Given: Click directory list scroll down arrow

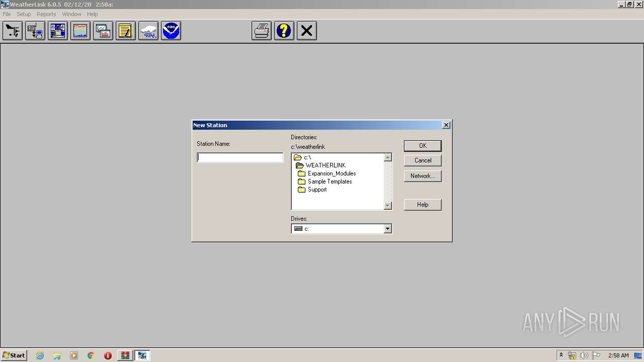Looking at the screenshot, I should 387,205.
